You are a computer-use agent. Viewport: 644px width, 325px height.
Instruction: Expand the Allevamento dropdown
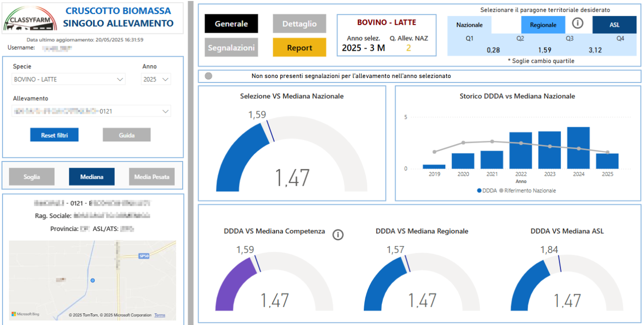[92, 111]
